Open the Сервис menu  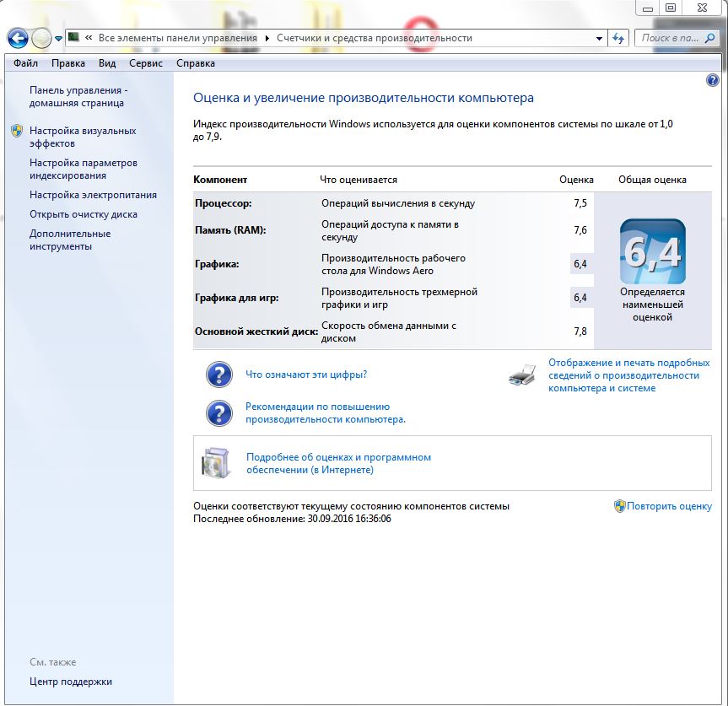click(146, 63)
